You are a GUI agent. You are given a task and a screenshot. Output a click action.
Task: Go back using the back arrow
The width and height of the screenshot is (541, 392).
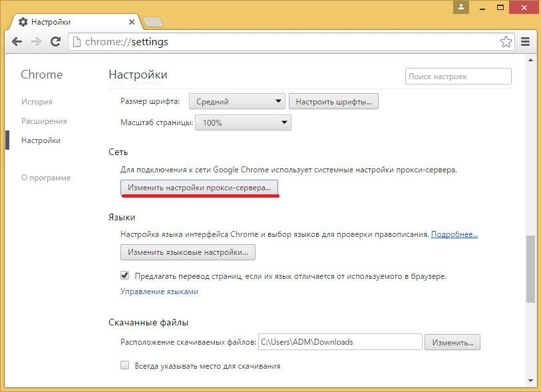pos(17,42)
